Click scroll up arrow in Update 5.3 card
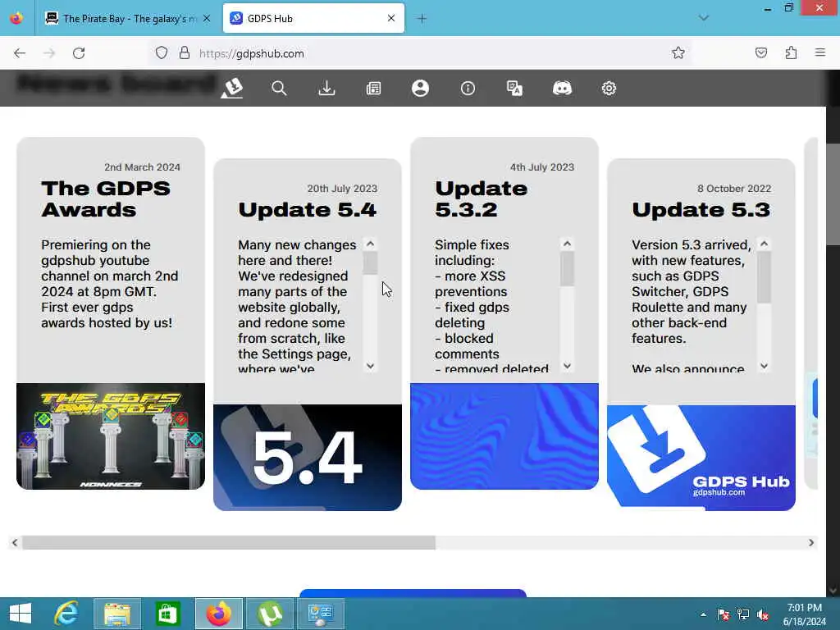 765,244
